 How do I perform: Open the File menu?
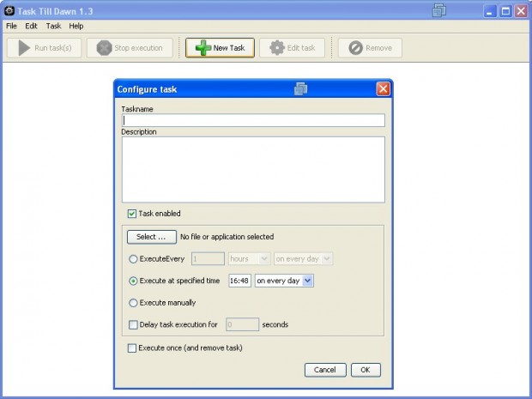click(11, 26)
